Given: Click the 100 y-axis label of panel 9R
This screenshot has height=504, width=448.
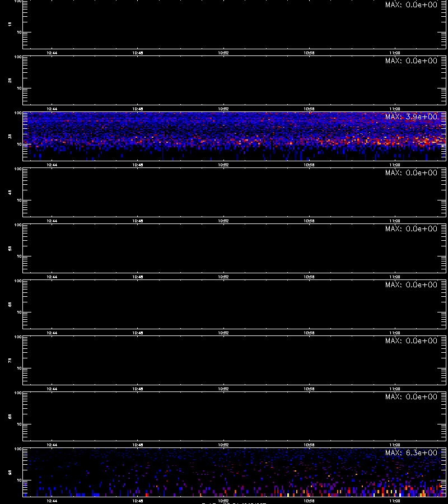Looking at the screenshot, I should [18, 449].
